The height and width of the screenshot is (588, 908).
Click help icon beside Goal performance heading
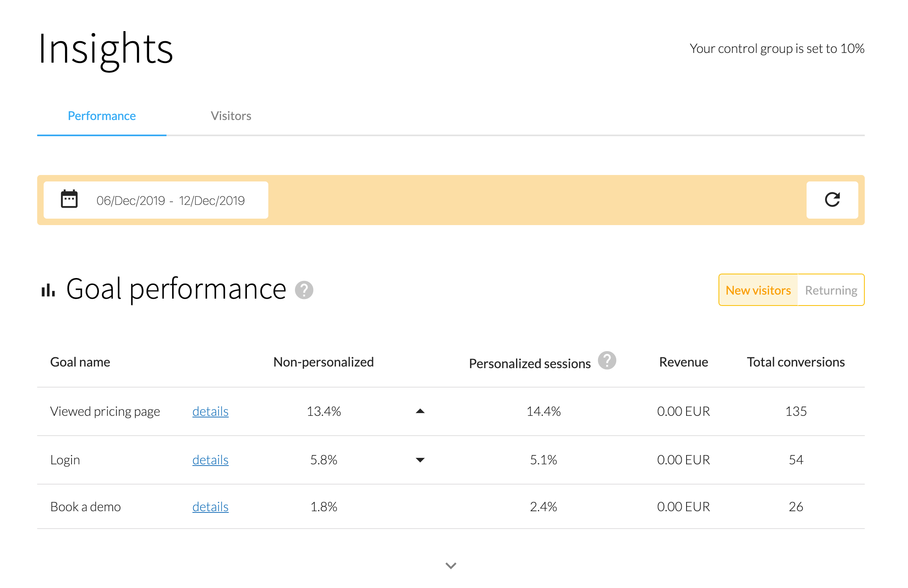pyautogui.click(x=304, y=290)
